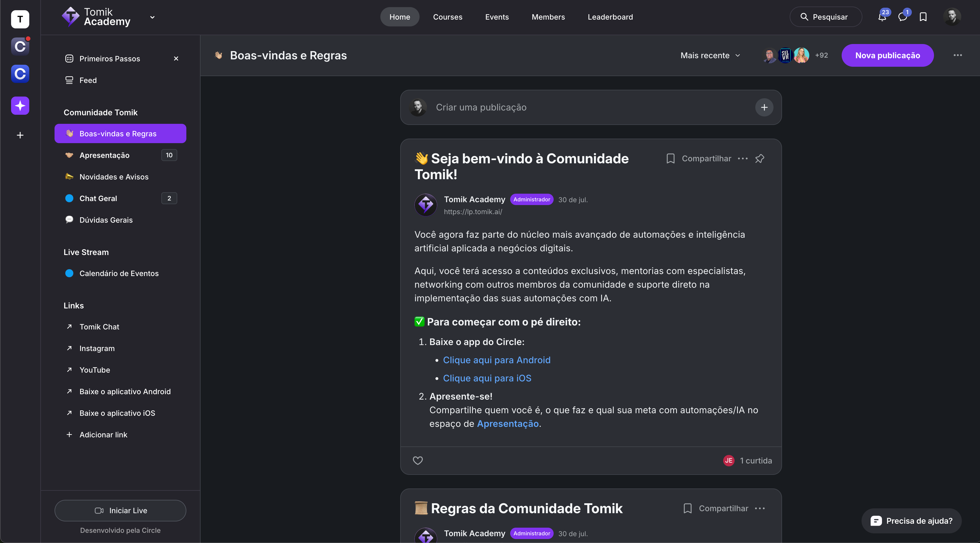Expand the Tomik Academy community dropdown
This screenshot has width=980, height=543.
pyautogui.click(x=152, y=17)
